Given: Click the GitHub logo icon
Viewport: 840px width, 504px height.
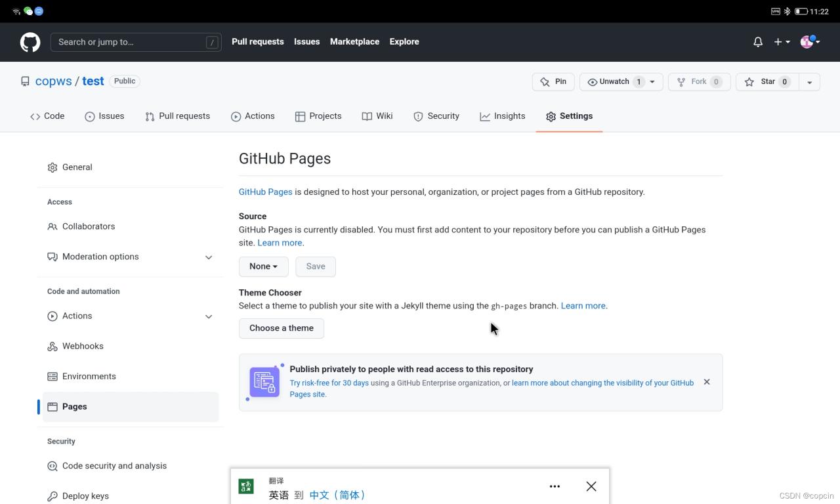Looking at the screenshot, I should click(x=30, y=42).
